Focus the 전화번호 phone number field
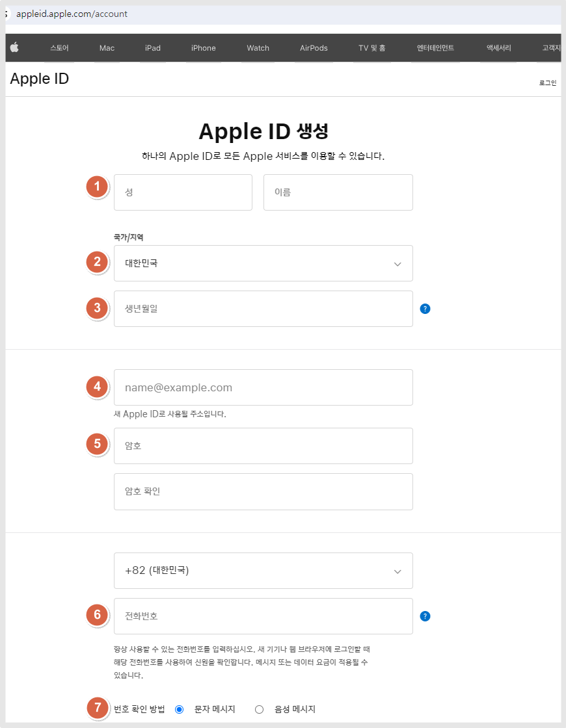The image size is (566, 728). (263, 616)
